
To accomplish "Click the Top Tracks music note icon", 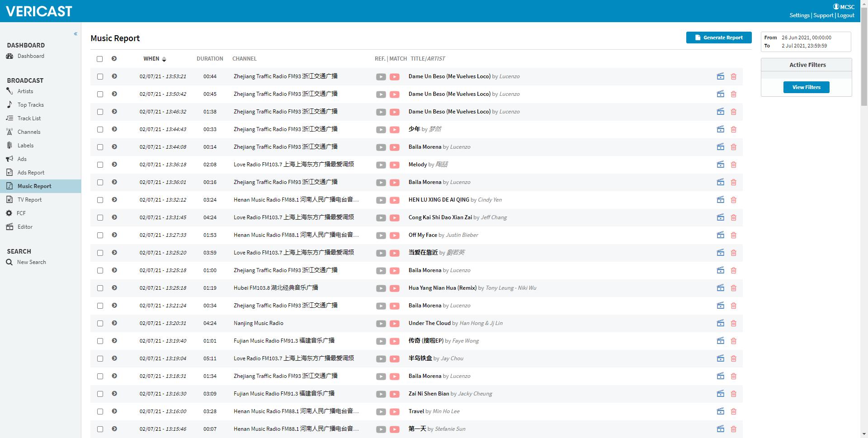I will pyautogui.click(x=9, y=105).
